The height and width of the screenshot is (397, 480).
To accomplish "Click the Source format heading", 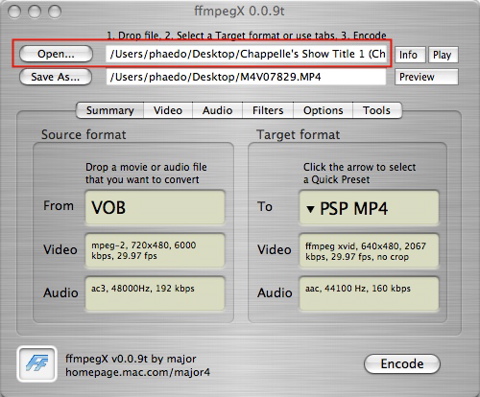I will [x=84, y=135].
